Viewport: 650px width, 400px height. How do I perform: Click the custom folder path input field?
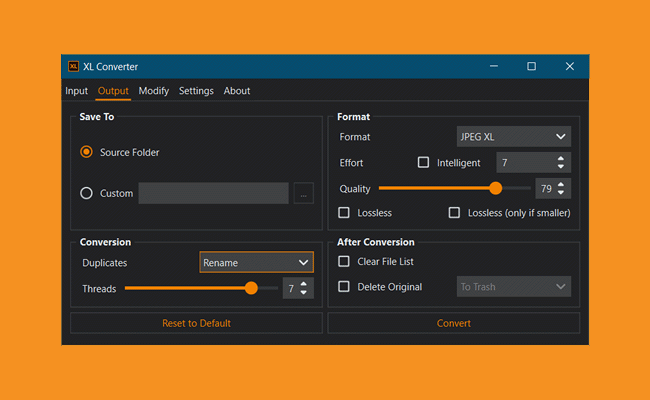click(213, 193)
